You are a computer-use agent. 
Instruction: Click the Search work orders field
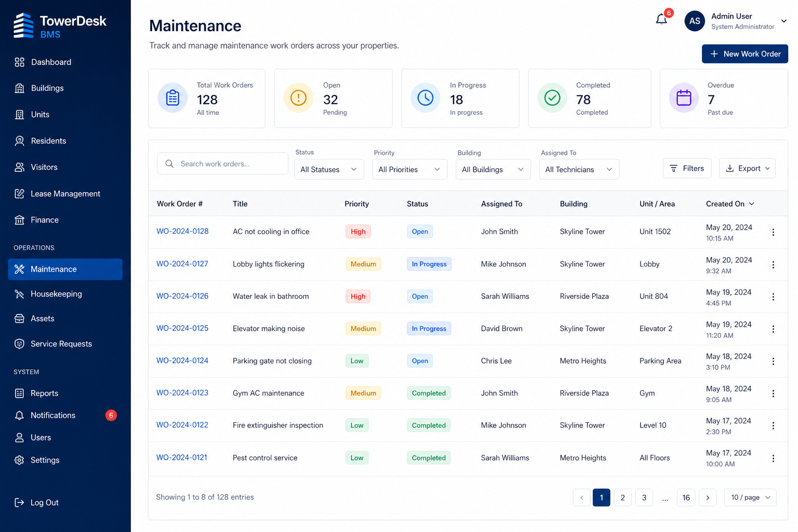[222, 164]
